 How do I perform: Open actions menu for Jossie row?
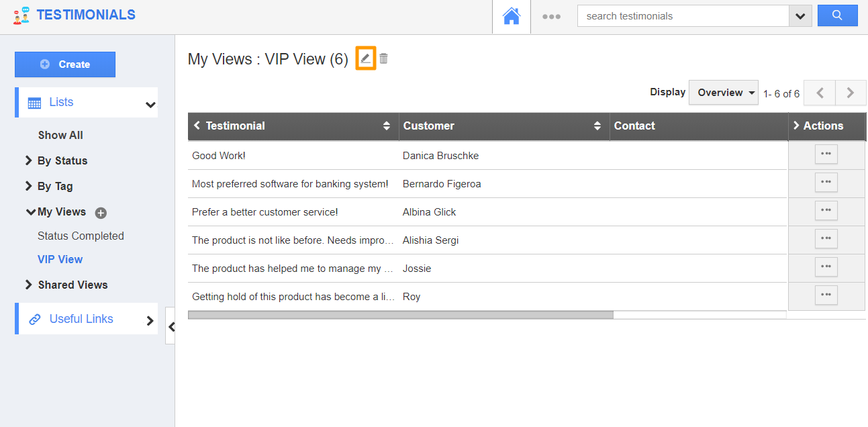coord(826,267)
